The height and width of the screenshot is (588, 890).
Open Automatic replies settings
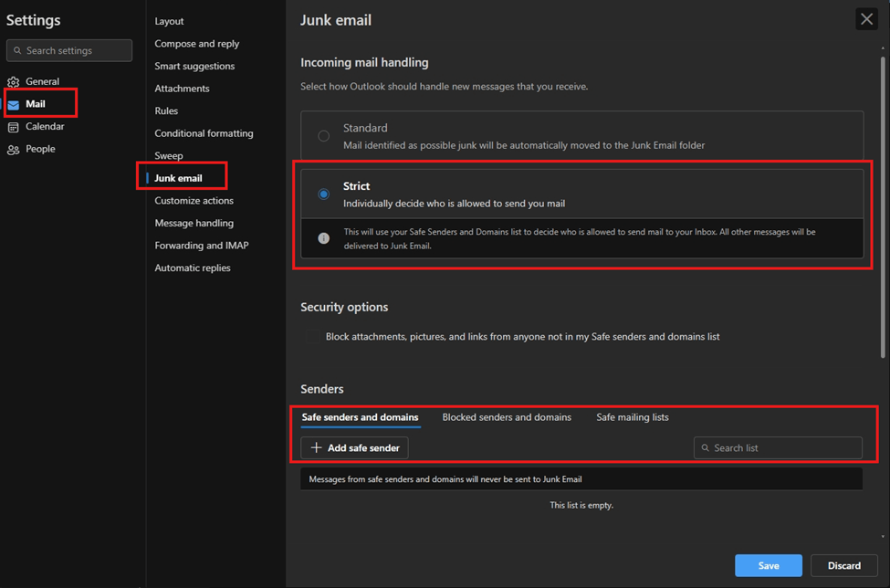click(x=193, y=268)
